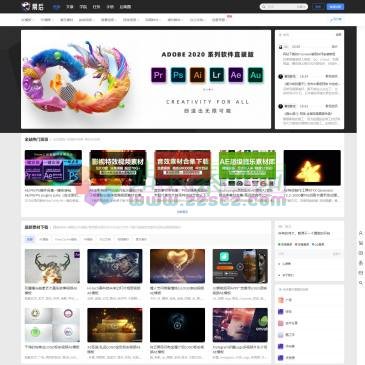Click the light blue category icon in sidebar list
Viewport: 365px width, 365px height.
[x=281, y=335]
